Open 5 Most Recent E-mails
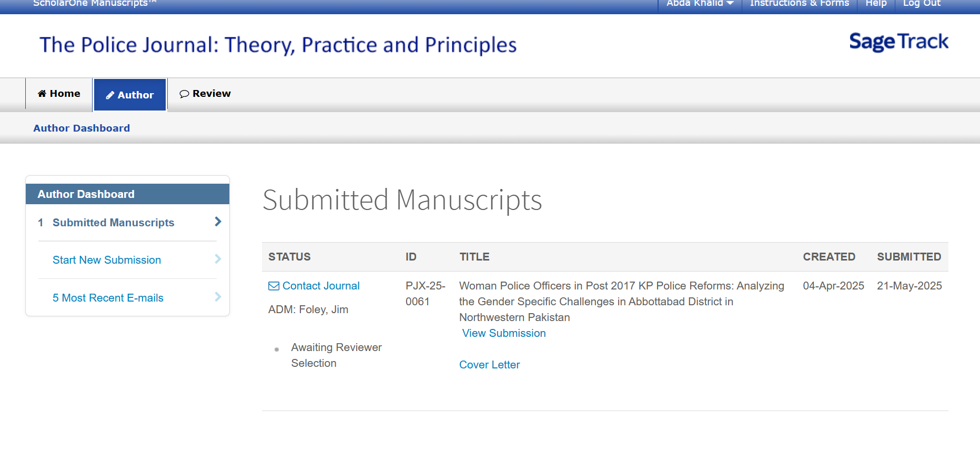 point(108,298)
